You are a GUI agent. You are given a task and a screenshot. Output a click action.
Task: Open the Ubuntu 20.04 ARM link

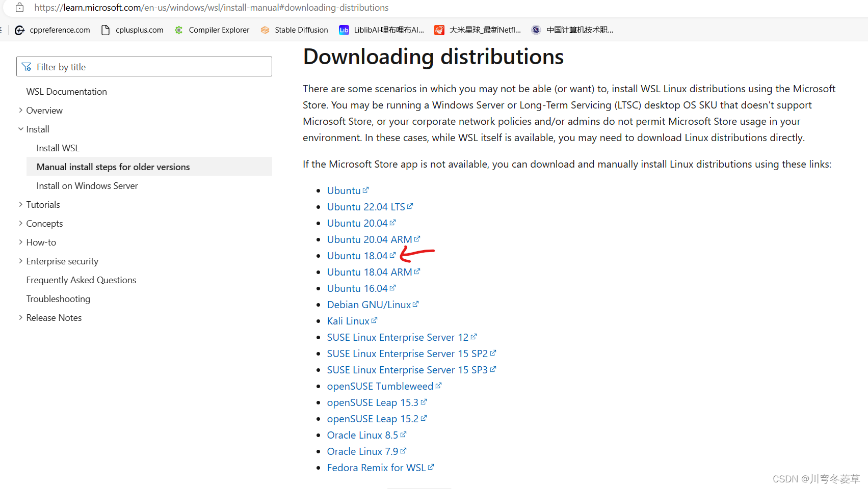(x=374, y=239)
